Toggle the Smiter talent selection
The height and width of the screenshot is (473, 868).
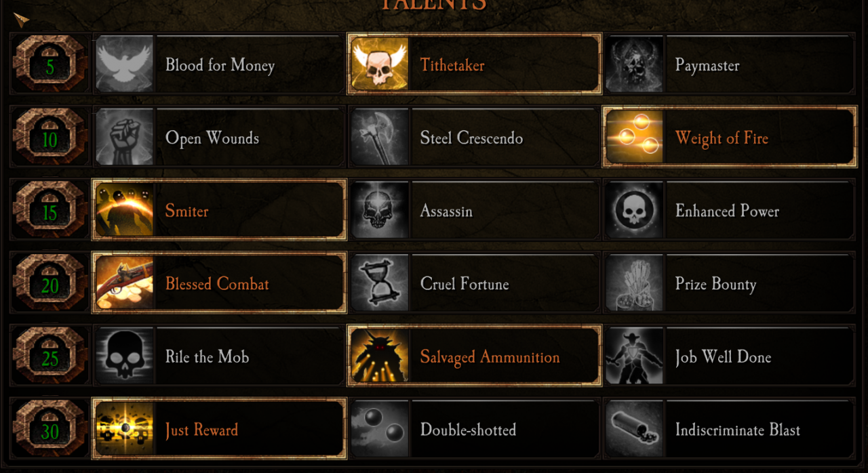219,209
